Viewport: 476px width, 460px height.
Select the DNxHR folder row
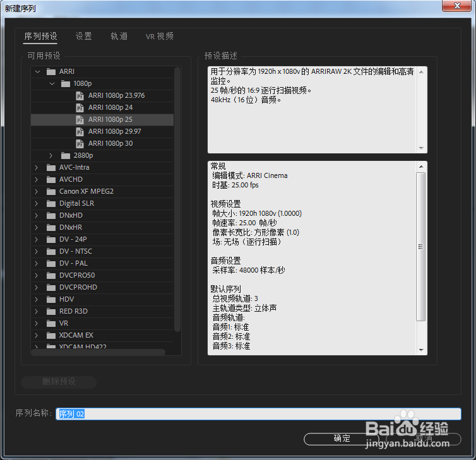[102, 228]
